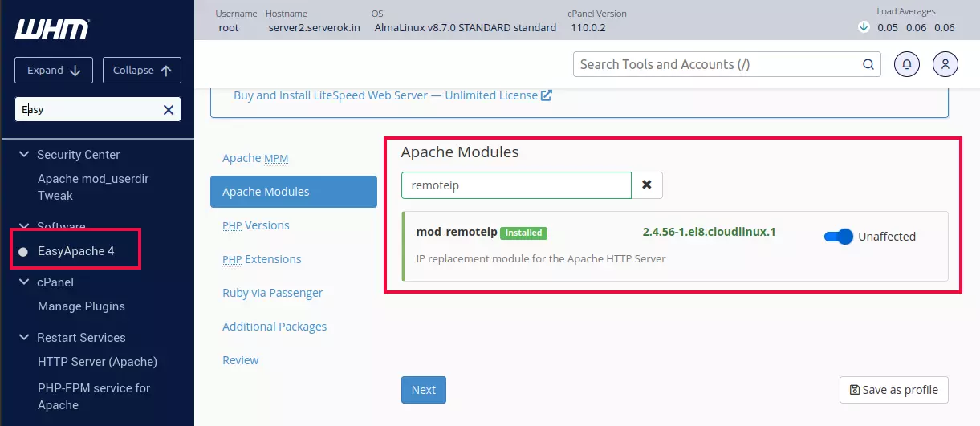This screenshot has height=426, width=980.
Task: Click the hostname server2.serverok.in
Action: pyautogui.click(x=314, y=27)
